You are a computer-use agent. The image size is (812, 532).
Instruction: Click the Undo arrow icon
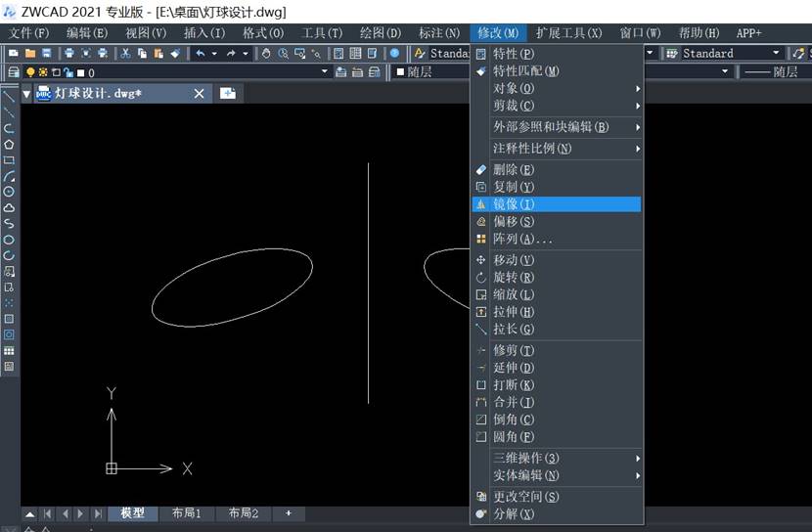coord(200,53)
